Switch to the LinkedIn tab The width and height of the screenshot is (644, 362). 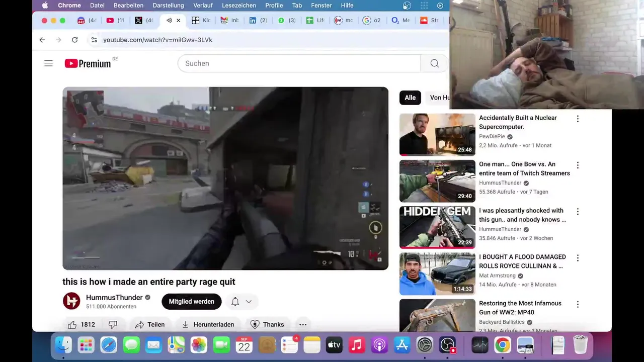[x=258, y=21]
